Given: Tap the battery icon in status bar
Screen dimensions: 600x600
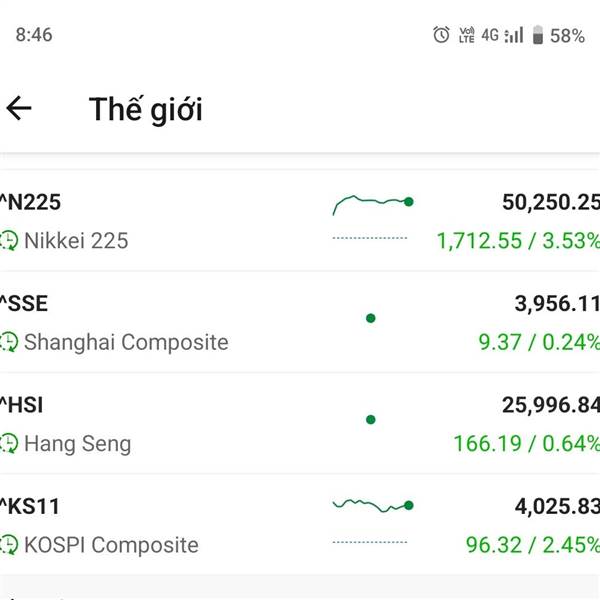Looking at the screenshot, I should click(538, 35).
